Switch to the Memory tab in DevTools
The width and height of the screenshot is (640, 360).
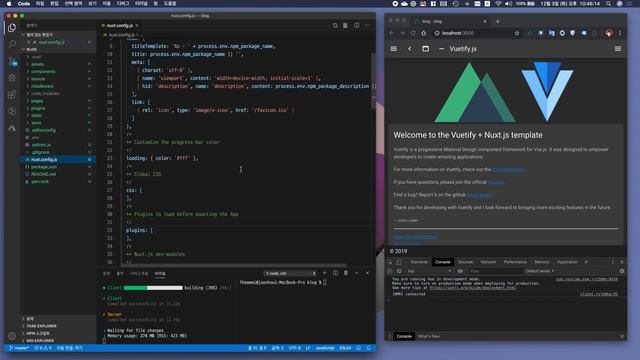coord(542,262)
